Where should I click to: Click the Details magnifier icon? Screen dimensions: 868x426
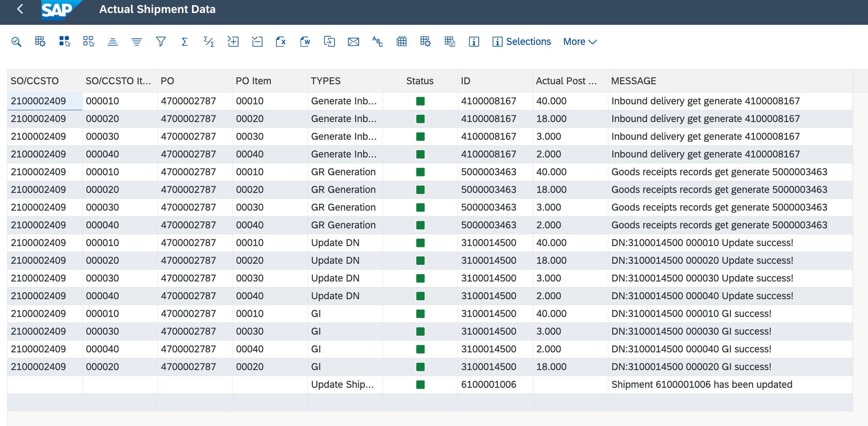click(x=16, y=42)
